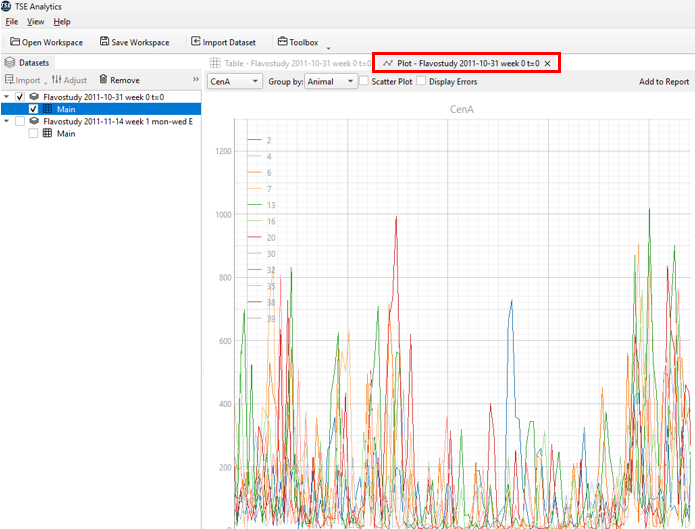
Task: Click the Add to Report button
Action: 663,82
